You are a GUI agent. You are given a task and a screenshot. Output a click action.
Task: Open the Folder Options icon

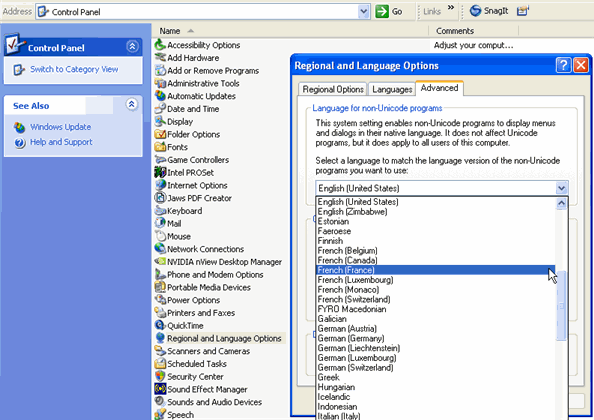(x=160, y=134)
